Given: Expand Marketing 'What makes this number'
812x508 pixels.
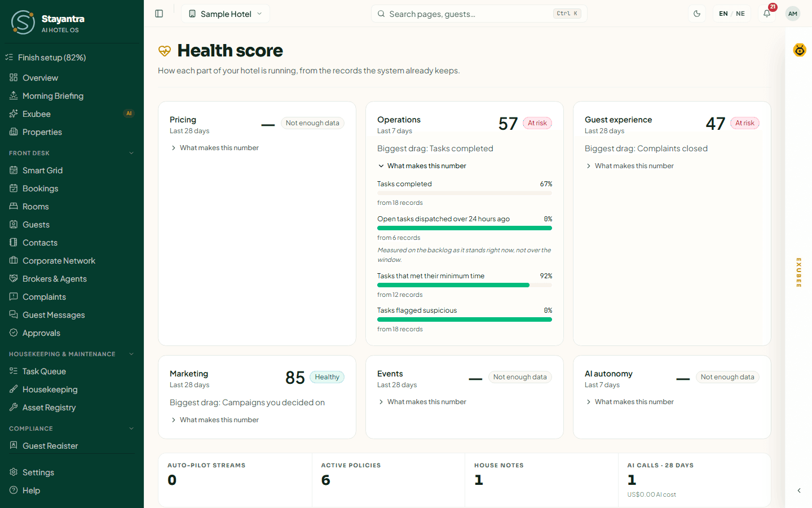Looking at the screenshot, I should pyautogui.click(x=214, y=420).
